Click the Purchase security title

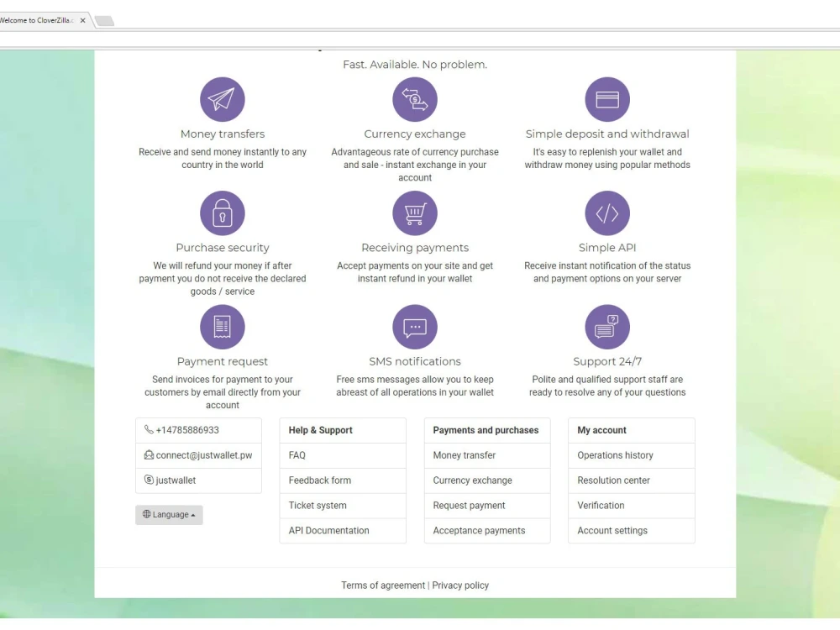223,248
